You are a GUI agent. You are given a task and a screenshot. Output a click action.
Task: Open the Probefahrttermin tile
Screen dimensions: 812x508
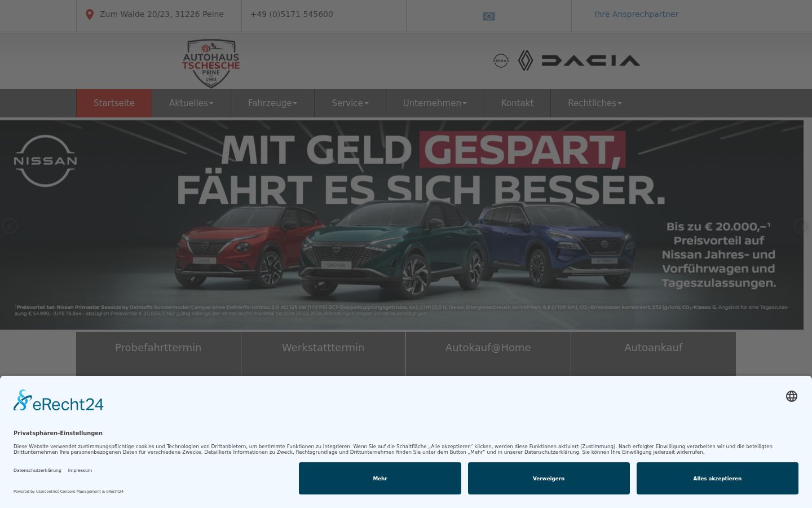(x=158, y=353)
